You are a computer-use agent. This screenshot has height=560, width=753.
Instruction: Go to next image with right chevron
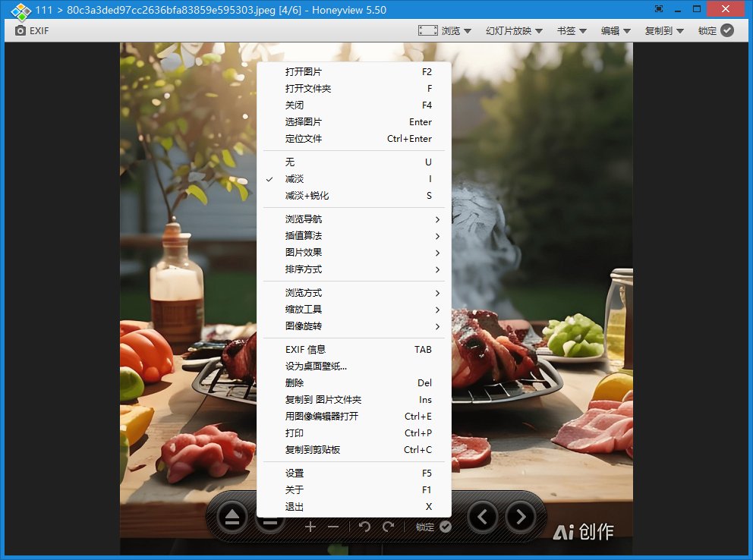(521, 517)
